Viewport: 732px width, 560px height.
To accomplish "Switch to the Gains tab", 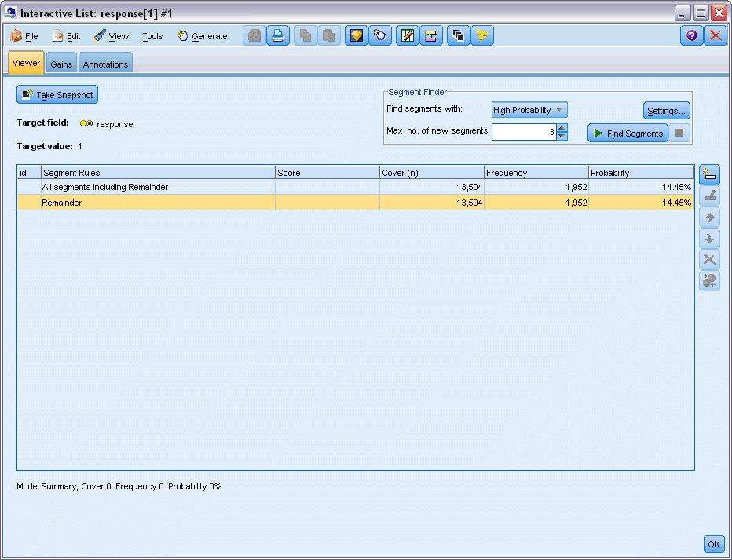I will tap(61, 64).
